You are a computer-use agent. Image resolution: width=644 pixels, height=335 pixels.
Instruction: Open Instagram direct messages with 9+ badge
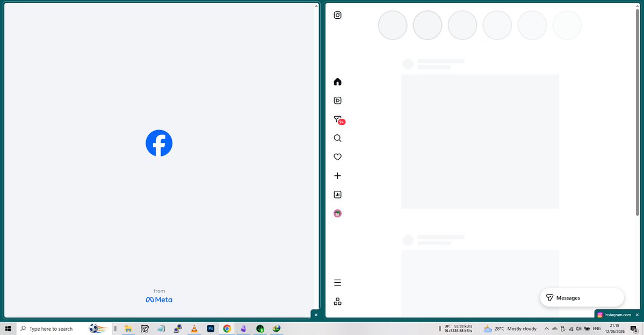pyautogui.click(x=339, y=120)
